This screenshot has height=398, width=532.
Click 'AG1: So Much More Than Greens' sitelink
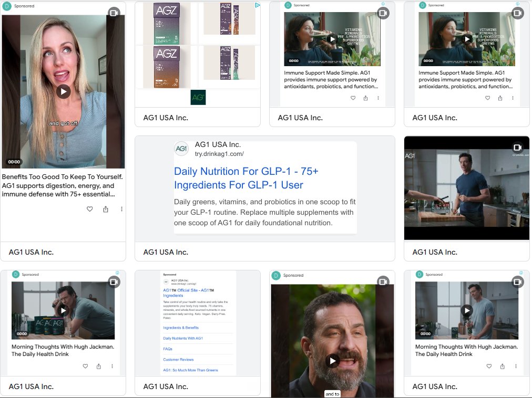coord(190,370)
